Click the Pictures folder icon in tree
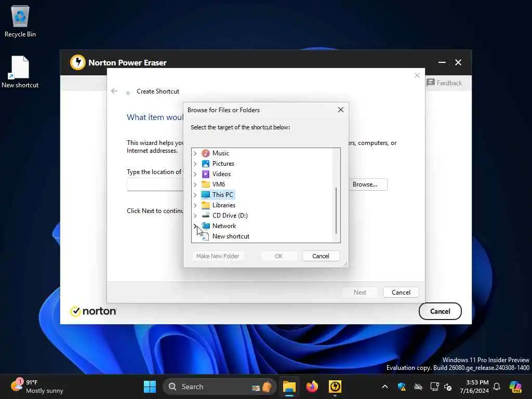This screenshot has height=399, width=532. (x=206, y=164)
